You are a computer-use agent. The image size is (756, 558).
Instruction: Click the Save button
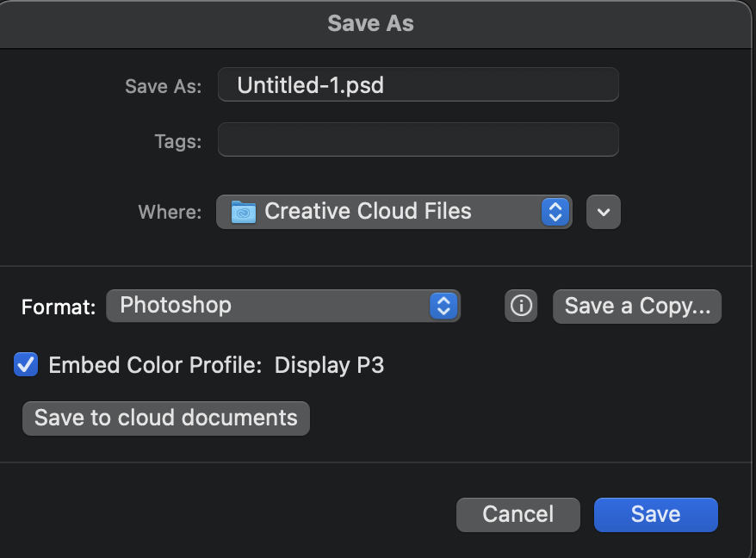coord(656,515)
